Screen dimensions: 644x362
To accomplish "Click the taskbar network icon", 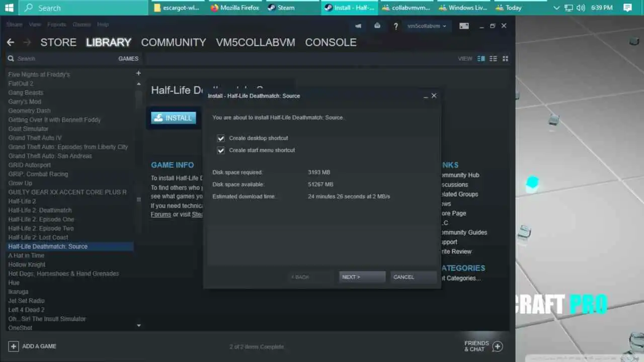I will 569,8.
